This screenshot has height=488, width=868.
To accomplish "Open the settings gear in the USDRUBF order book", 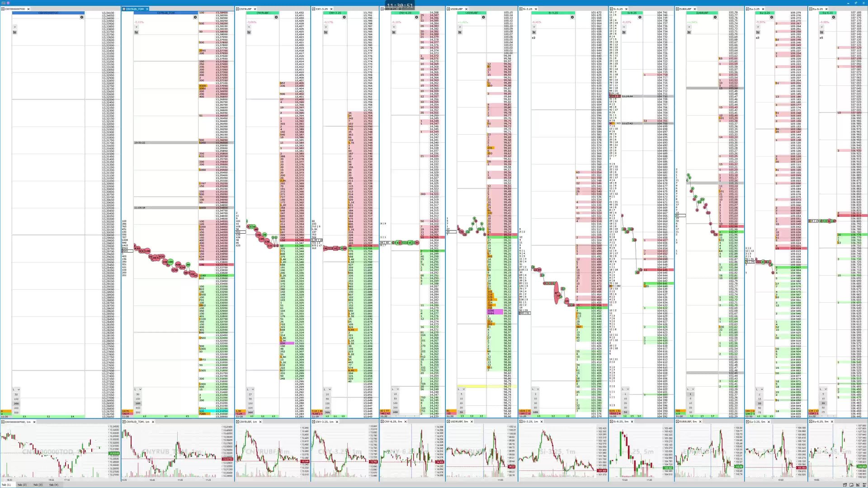I will [483, 17].
